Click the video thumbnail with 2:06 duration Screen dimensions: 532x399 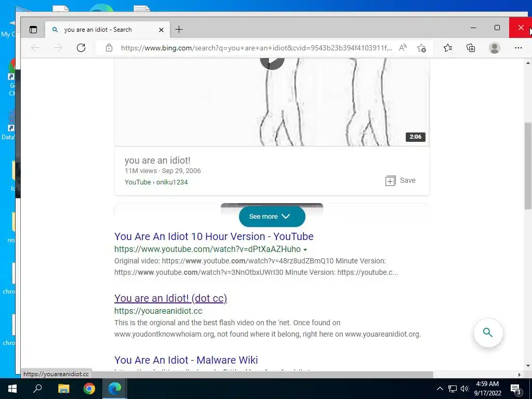(x=272, y=102)
